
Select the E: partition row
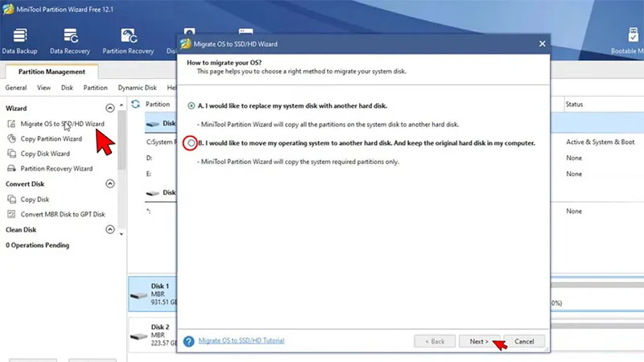click(150, 174)
